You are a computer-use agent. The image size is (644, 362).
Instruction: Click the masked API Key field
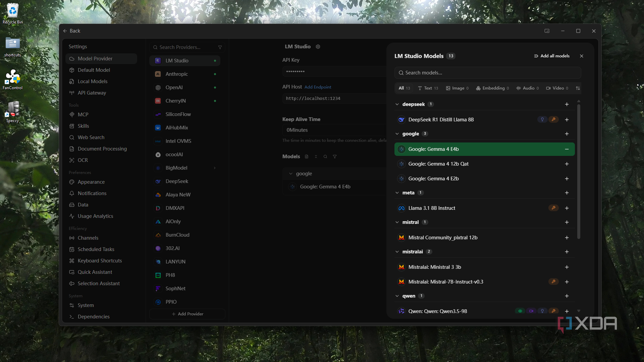335,72
